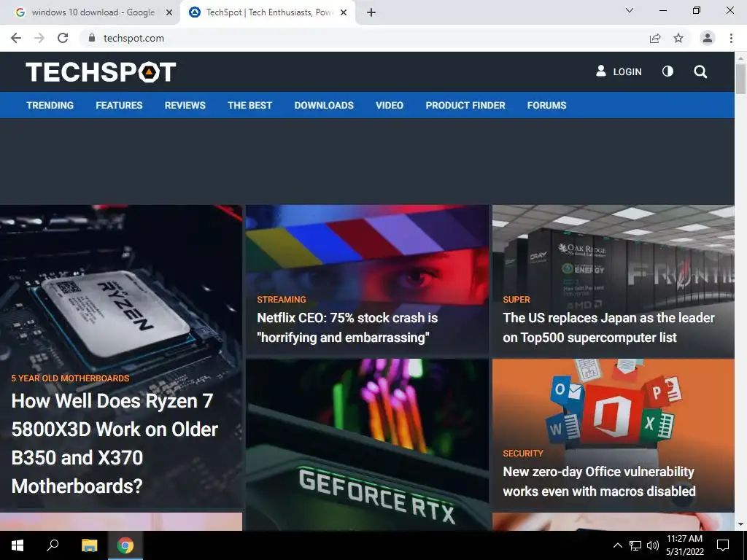Open Windows taskbar search

pyautogui.click(x=53, y=545)
